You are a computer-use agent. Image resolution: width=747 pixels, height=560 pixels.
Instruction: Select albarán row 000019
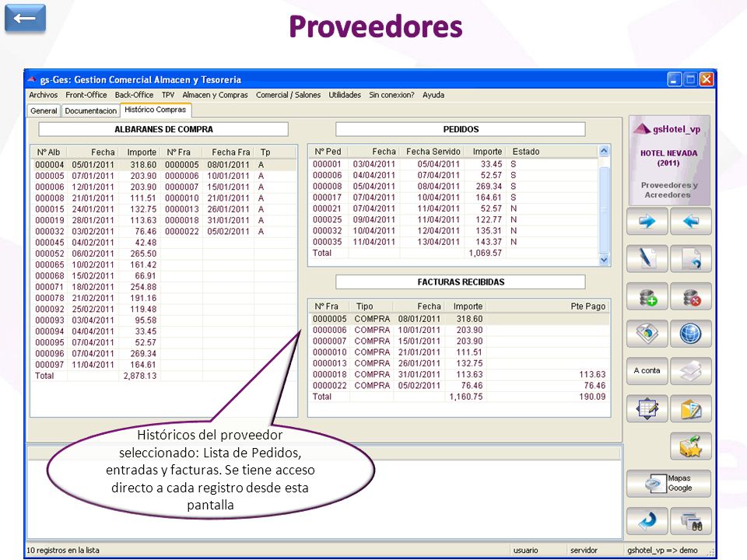[163, 220]
